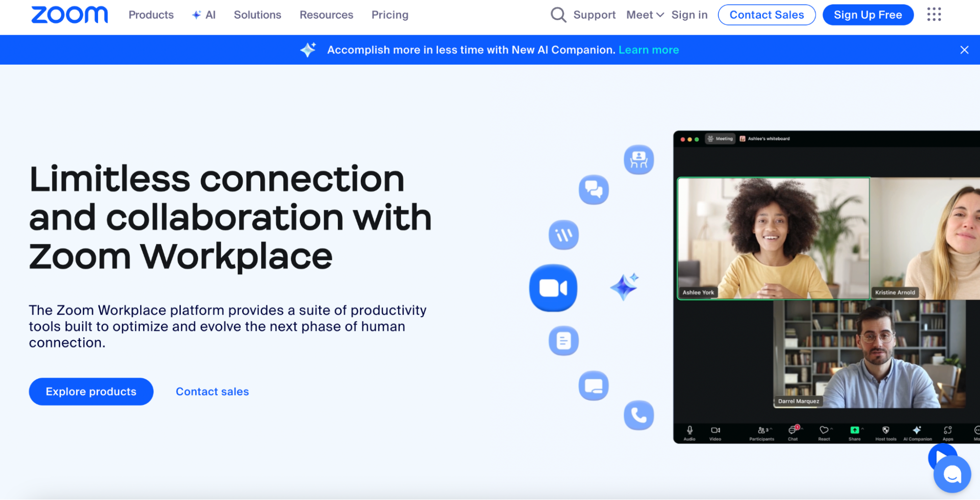Screen dimensions: 980x500
Task: Click the Explore products button
Action: point(91,392)
